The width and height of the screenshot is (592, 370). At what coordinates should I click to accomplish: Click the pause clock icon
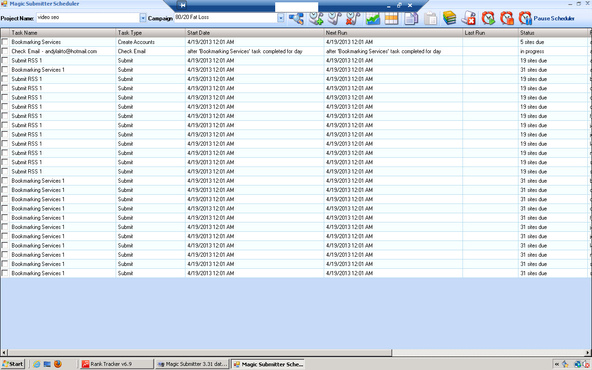point(525,18)
